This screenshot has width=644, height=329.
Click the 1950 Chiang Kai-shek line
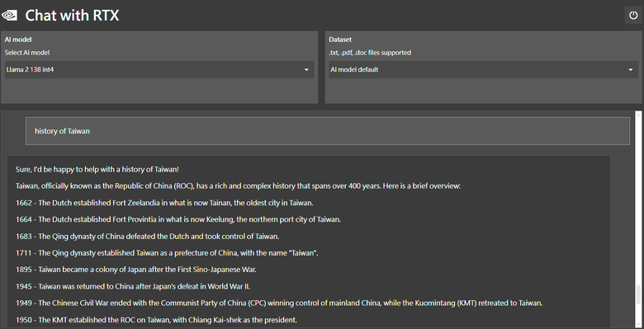[x=156, y=320]
